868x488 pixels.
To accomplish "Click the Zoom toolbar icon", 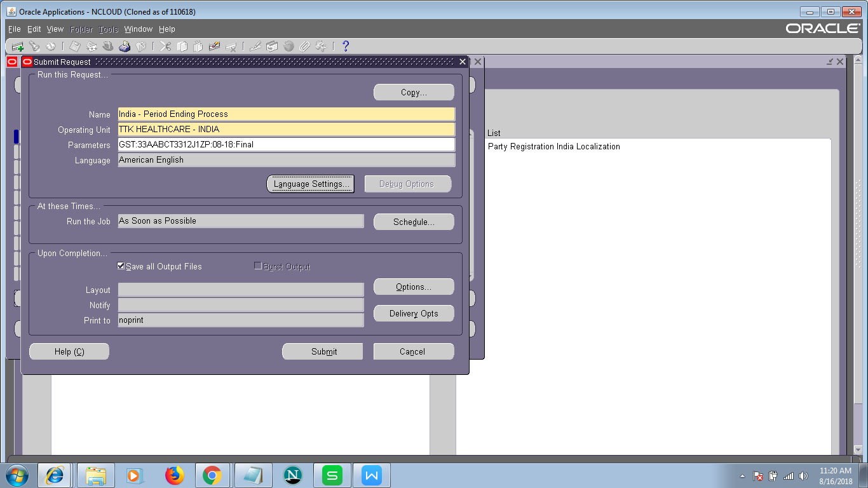I will [272, 46].
